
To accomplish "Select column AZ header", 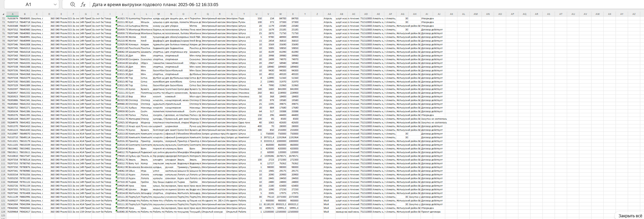I will coord(634,14).
